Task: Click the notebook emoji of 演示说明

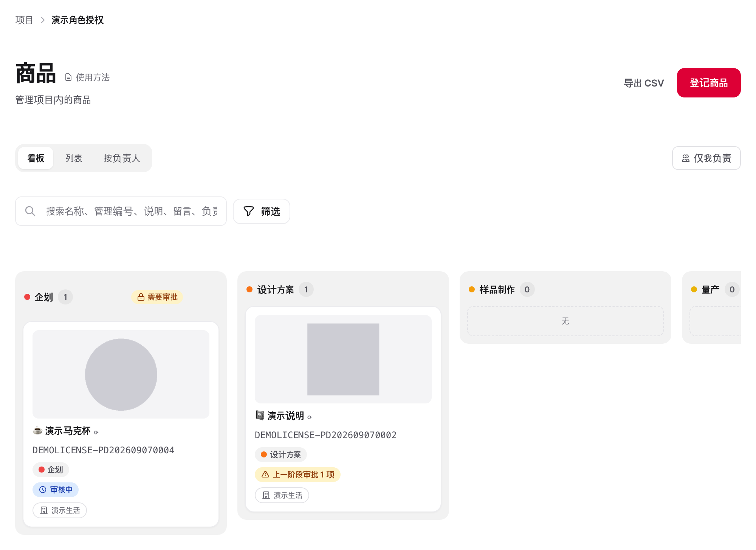Action: [x=260, y=416]
